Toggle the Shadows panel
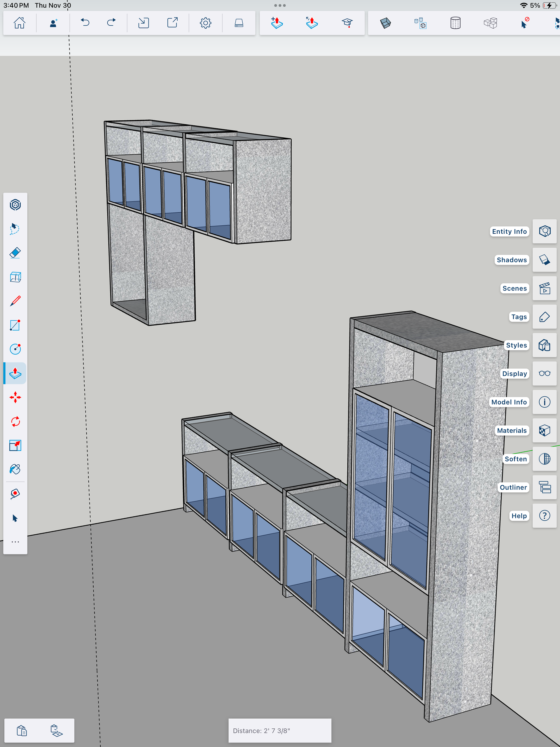This screenshot has width=560, height=747. [x=544, y=260]
